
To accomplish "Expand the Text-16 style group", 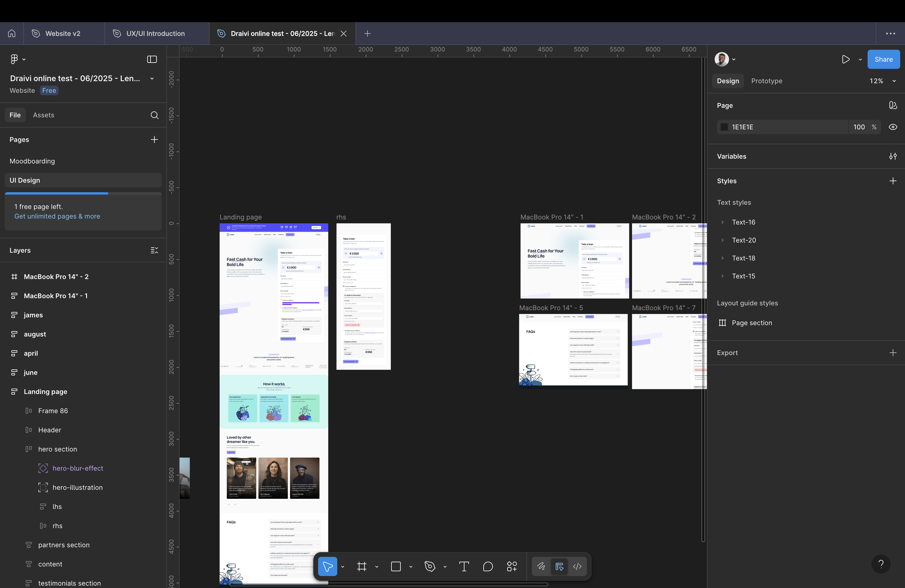I will click(x=722, y=222).
